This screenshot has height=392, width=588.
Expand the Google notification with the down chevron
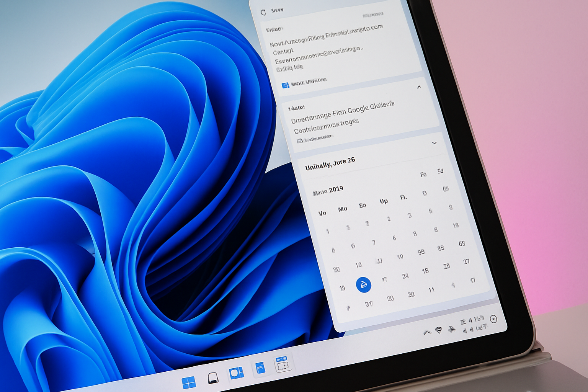(434, 143)
